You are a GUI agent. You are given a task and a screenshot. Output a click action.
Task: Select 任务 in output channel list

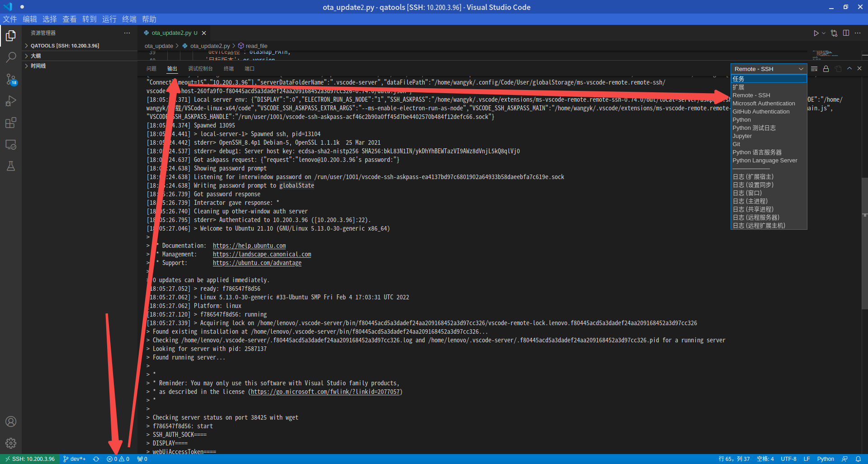click(769, 79)
